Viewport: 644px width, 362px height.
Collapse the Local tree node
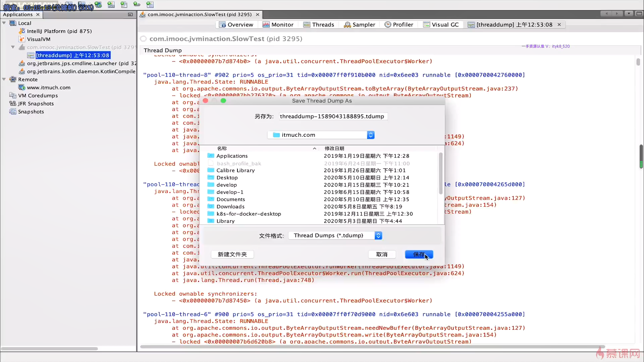pyautogui.click(x=4, y=23)
